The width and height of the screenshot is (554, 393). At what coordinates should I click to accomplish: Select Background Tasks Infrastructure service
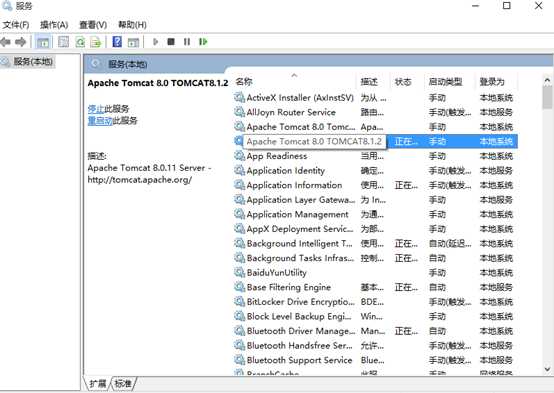[x=376, y=258]
